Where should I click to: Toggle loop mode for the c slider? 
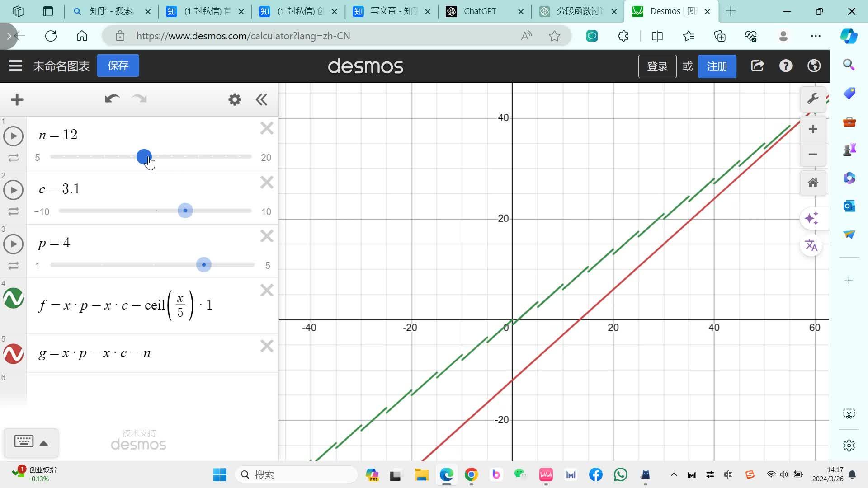pyautogui.click(x=14, y=211)
